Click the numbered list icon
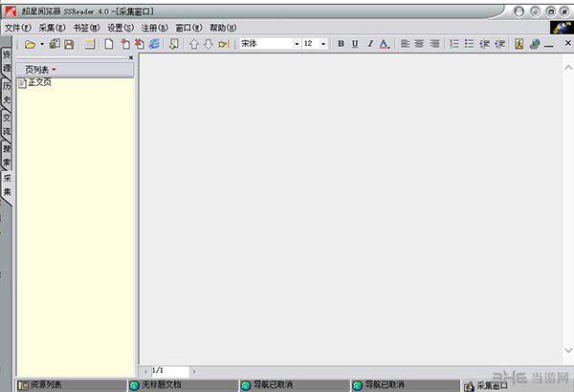The image size is (574, 392). coord(454,44)
